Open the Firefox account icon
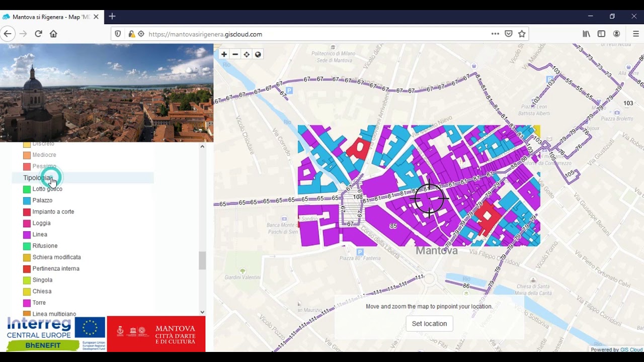The height and width of the screenshot is (362, 644). click(x=616, y=34)
